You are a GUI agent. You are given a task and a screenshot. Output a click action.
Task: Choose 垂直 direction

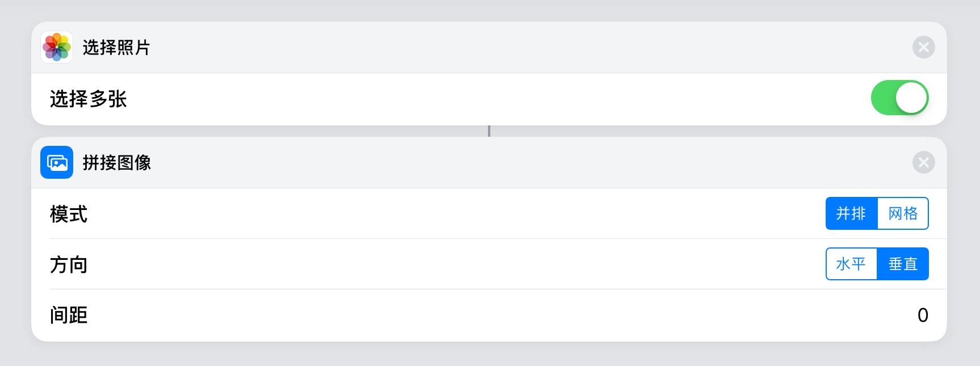[x=903, y=264]
